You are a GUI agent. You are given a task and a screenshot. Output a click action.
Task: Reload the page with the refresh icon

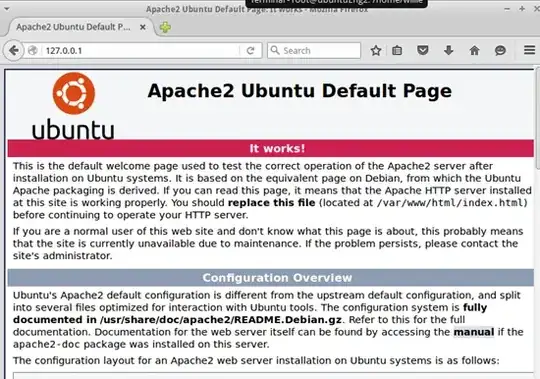point(250,51)
